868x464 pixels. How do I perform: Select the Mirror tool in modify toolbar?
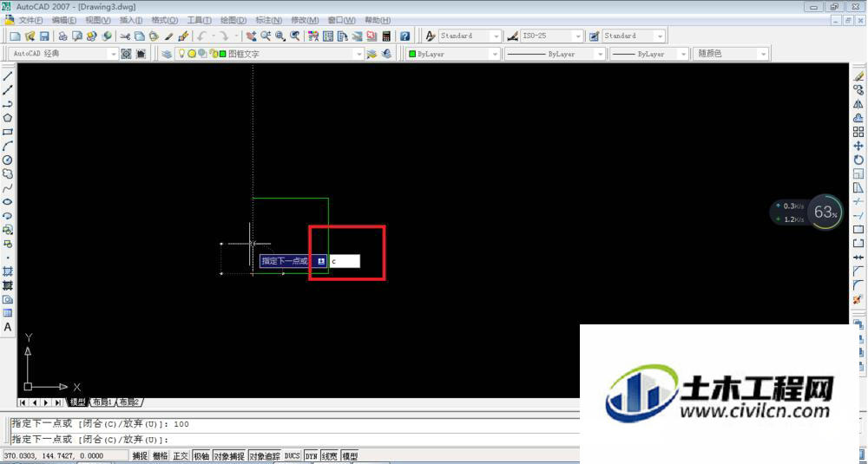coord(858,104)
